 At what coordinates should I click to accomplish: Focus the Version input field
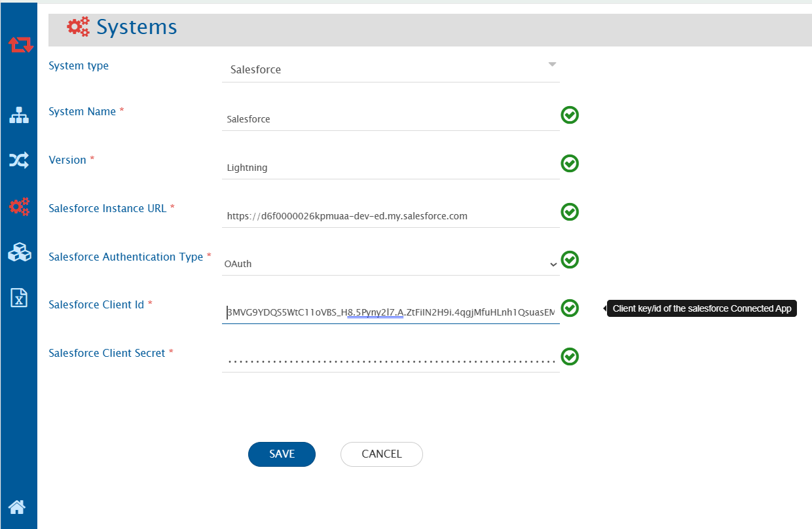(x=390, y=168)
